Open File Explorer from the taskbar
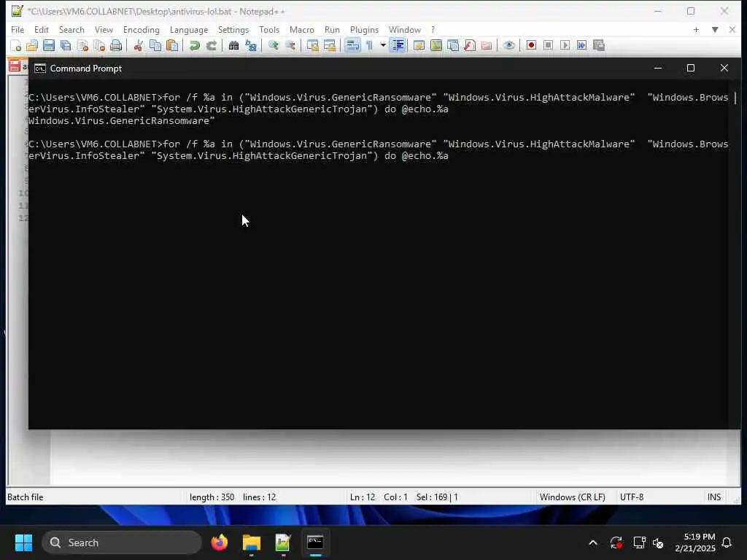The image size is (747, 560). click(252, 542)
